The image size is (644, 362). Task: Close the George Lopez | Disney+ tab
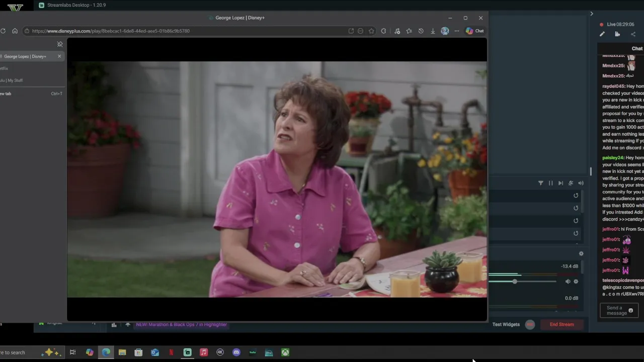(59, 56)
